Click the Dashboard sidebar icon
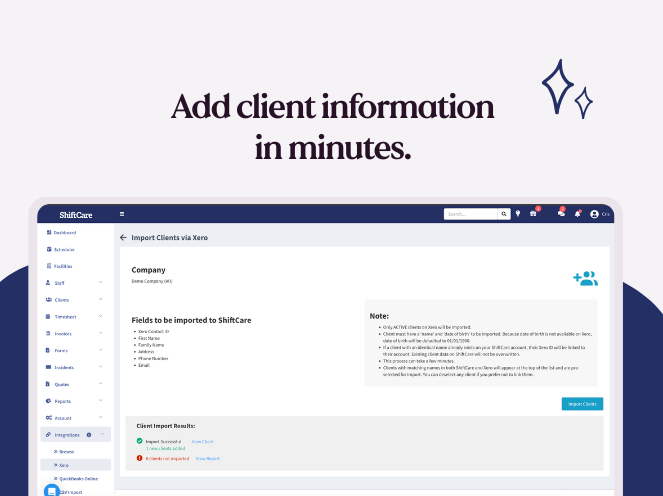 click(x=49, y=232)
